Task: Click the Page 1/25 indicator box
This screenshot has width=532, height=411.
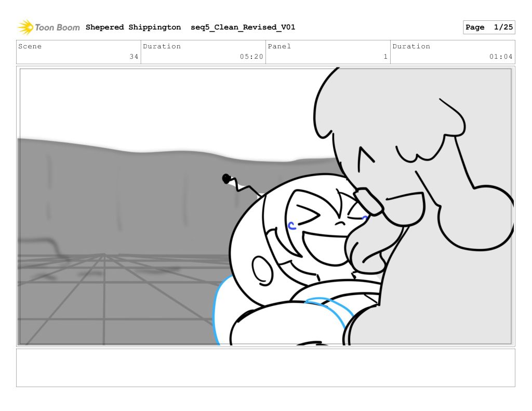Action: click(x=488, y=28)
